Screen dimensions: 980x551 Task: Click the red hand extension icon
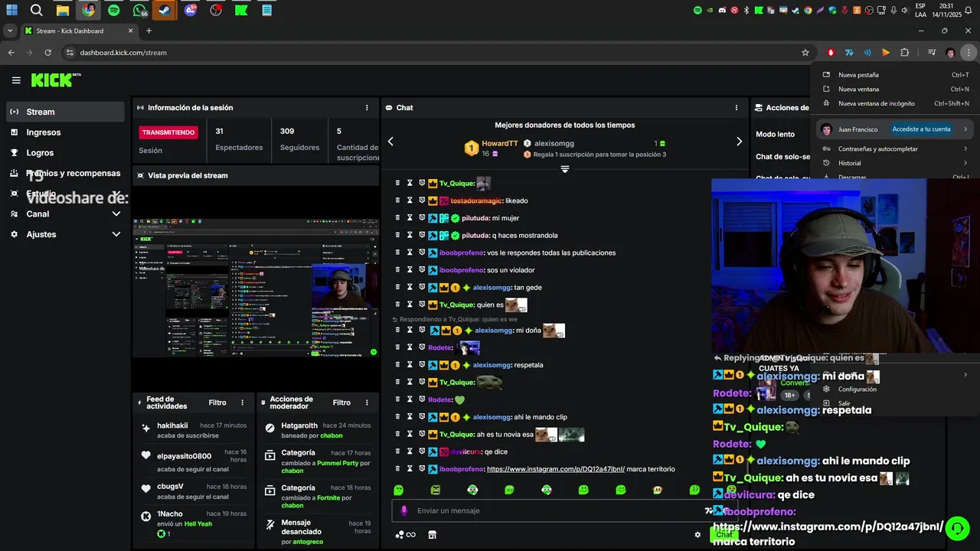[831, 53]
